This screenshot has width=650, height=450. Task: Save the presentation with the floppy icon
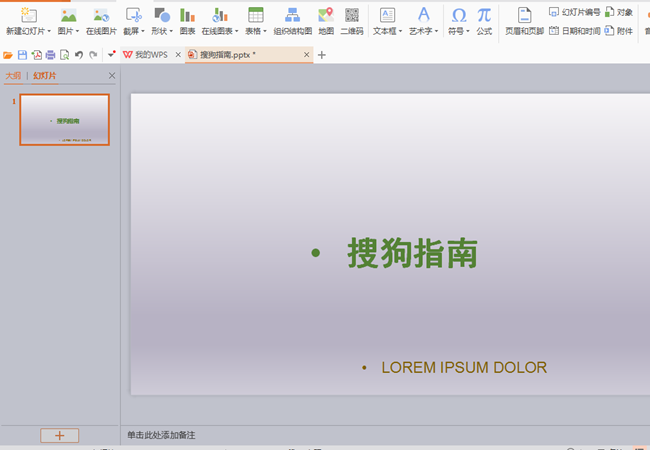[x=22, y=55]
